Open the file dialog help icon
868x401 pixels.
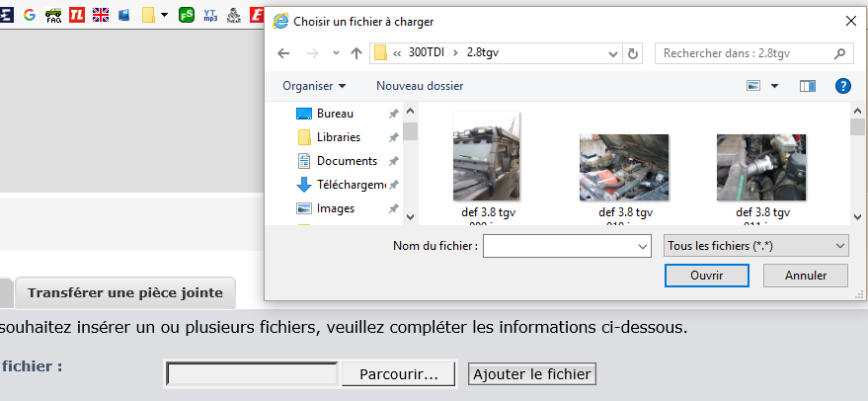point(842,86)
